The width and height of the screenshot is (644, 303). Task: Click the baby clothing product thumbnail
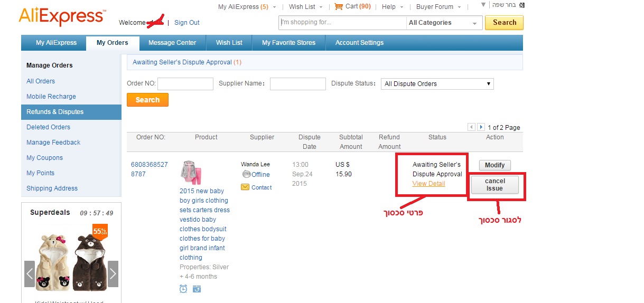coord(191,173)
